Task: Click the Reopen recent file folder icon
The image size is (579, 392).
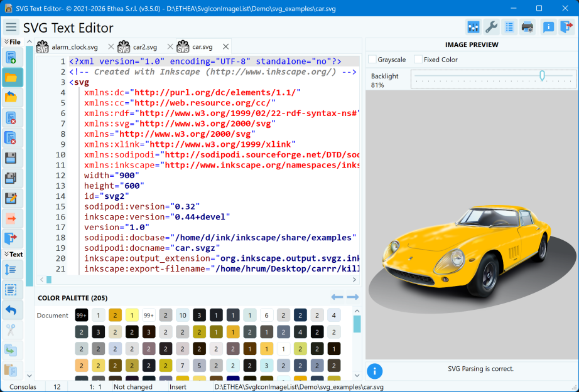Action: 11,98
